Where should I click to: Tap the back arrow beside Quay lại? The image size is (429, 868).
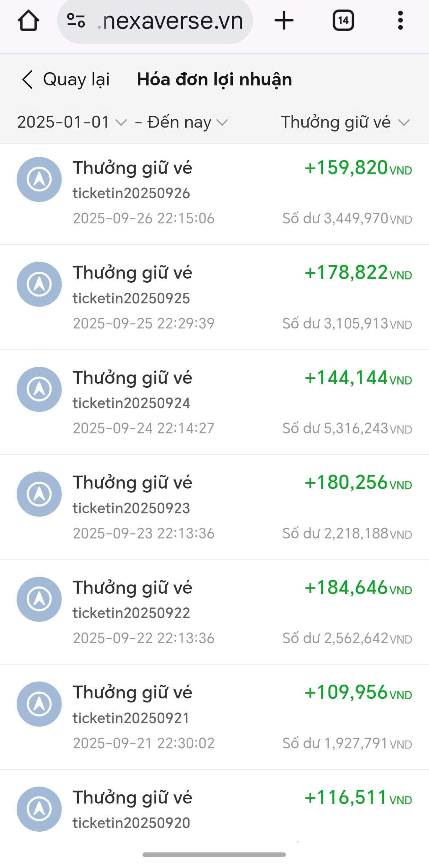[x=27, y=79]
